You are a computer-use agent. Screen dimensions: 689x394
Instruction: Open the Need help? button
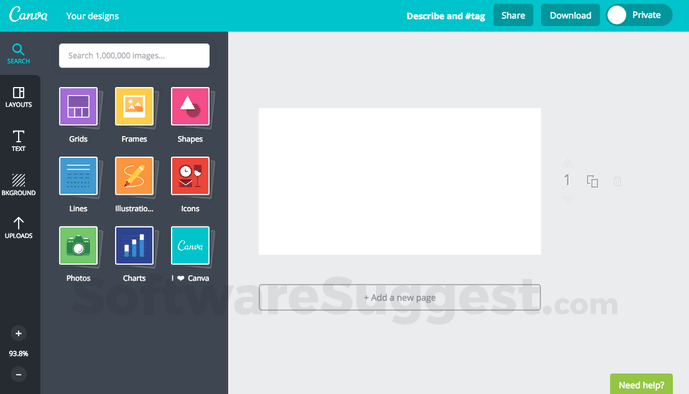pyautogui.click(x=641, y=384)
